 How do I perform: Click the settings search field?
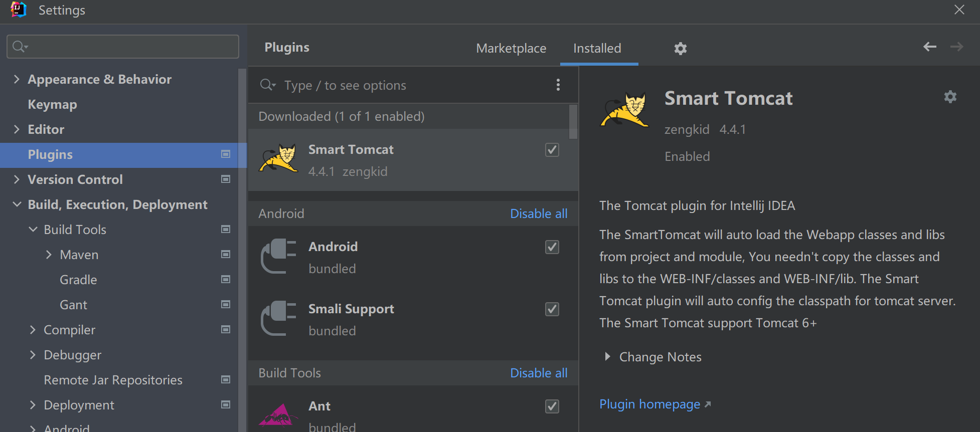pos(123,47)
